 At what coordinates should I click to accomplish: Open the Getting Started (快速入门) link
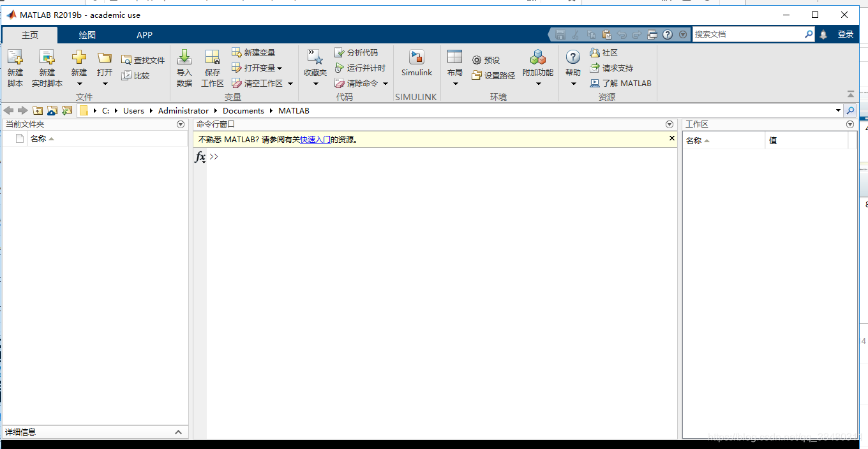(315, 139)
